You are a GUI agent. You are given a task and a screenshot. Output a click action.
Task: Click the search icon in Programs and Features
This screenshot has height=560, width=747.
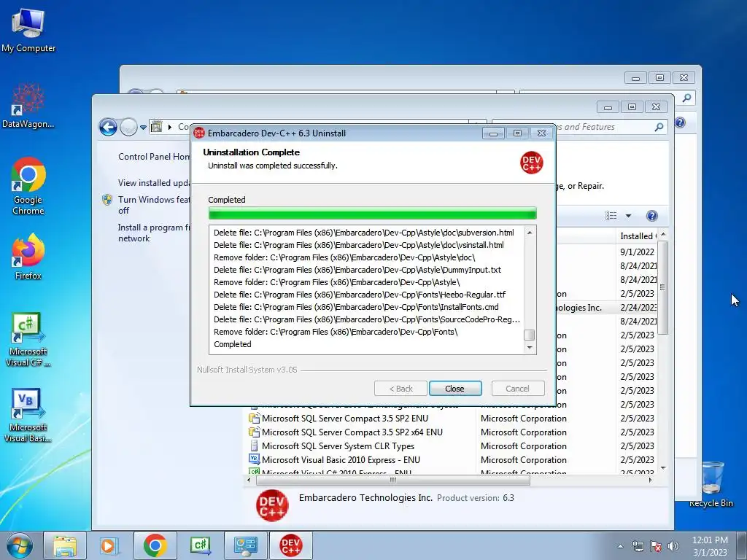[659, 127]
